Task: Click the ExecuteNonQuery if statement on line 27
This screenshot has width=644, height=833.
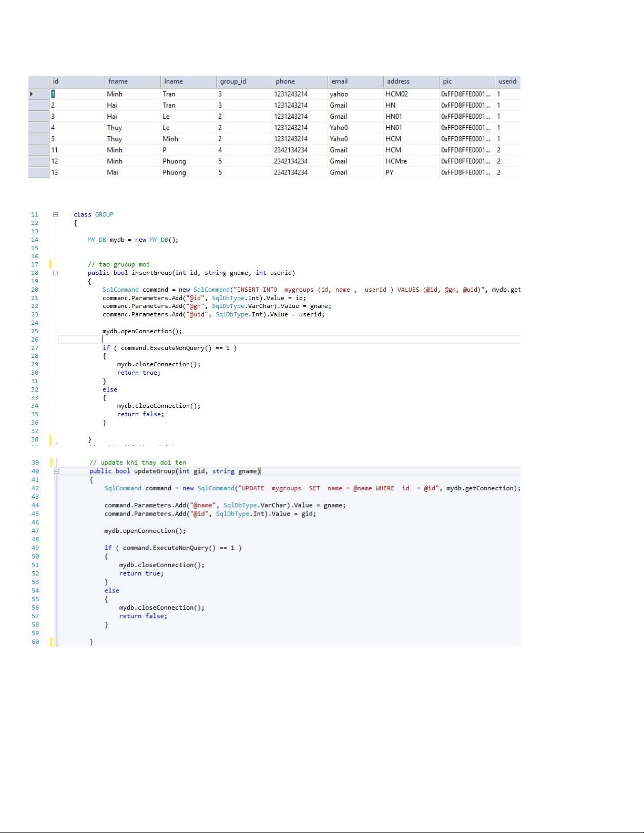Action: [170, 348]
